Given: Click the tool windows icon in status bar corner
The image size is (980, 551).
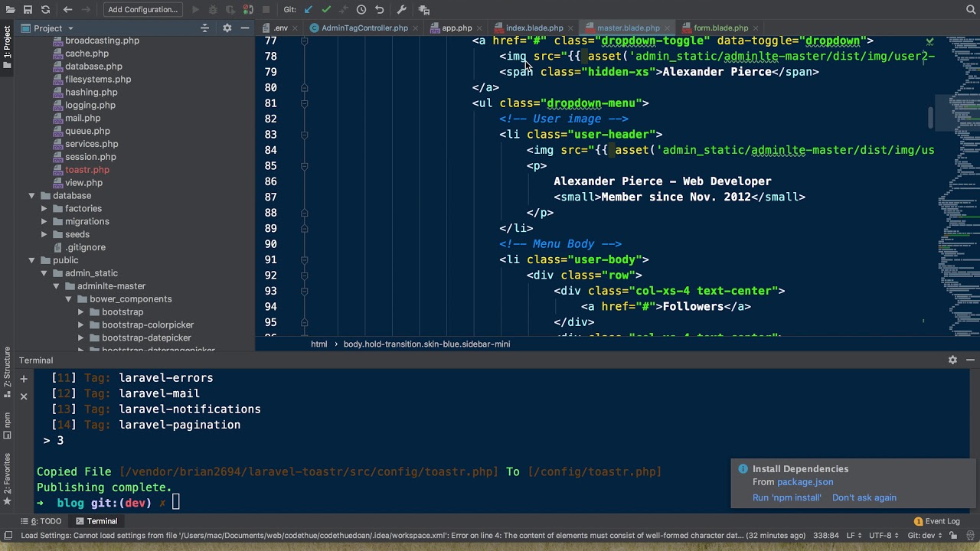Looking at the screenshot, I should [8, 536].
